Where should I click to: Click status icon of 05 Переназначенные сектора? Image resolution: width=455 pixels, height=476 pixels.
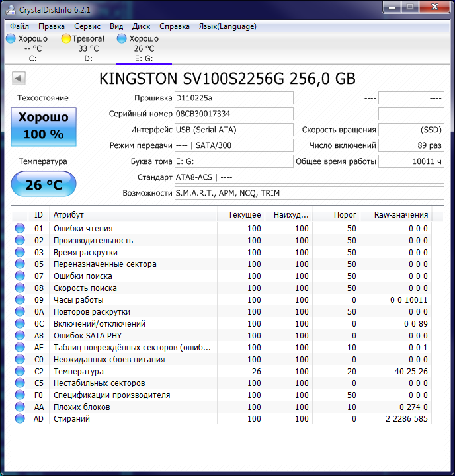20,264
